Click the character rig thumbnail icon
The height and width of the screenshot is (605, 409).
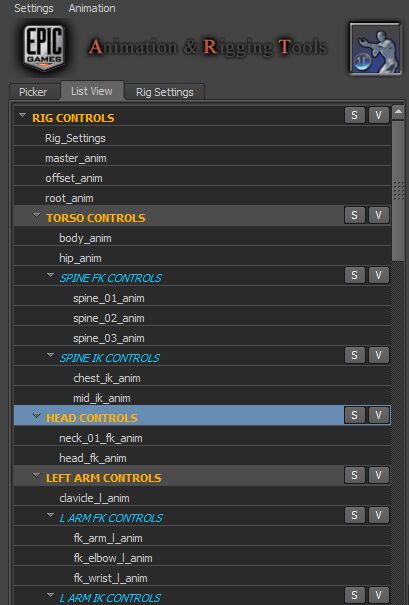375,49
